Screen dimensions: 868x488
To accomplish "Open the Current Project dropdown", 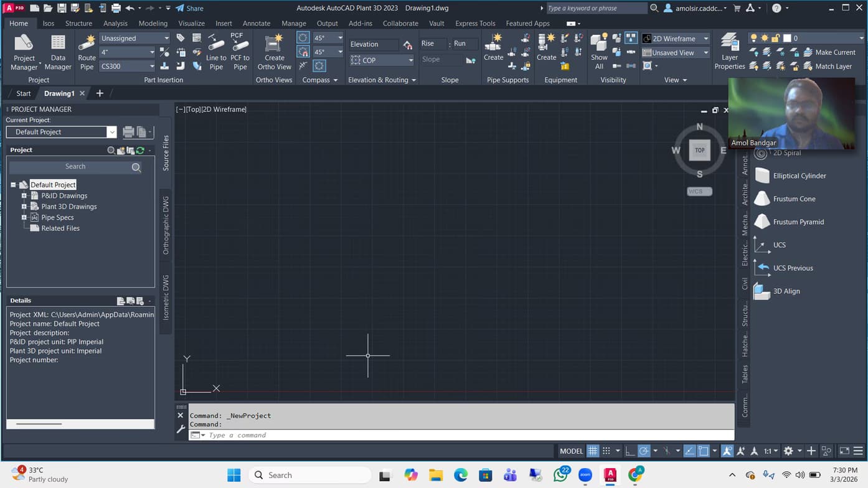I will [x=111, y=132].
